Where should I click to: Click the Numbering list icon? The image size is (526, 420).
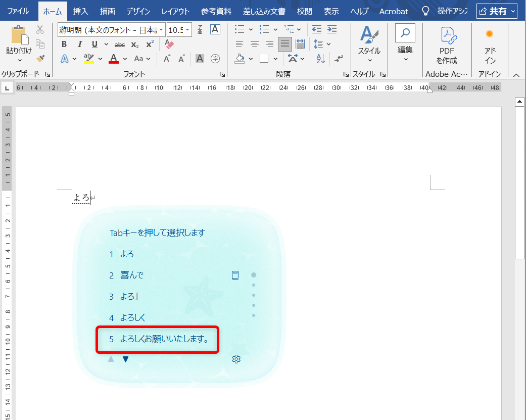pos(264,29)
